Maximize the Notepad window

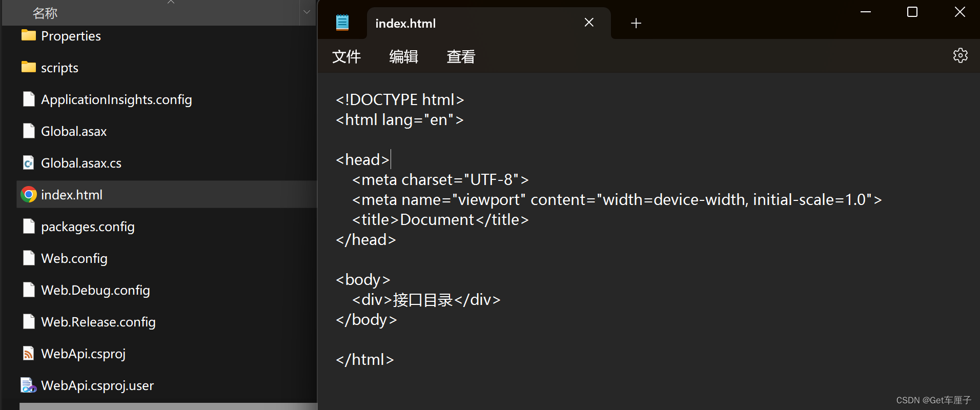912,12
